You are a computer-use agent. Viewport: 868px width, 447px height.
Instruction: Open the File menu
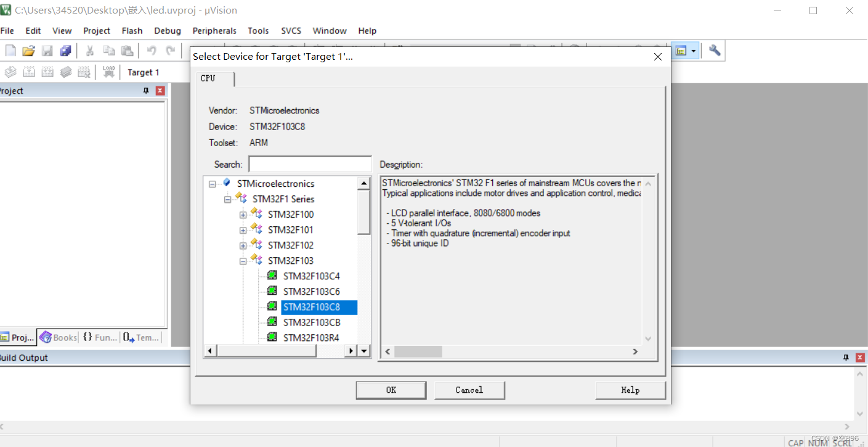click(x=7, y=31)
